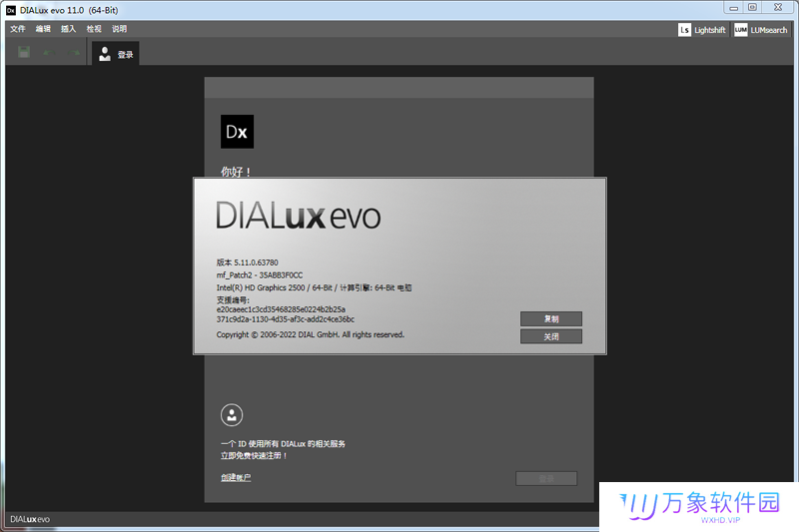Image resolution: width=799 pixels, height=532 pixels.
Task: Open the 说明 menu
Action: coord(119,29)
